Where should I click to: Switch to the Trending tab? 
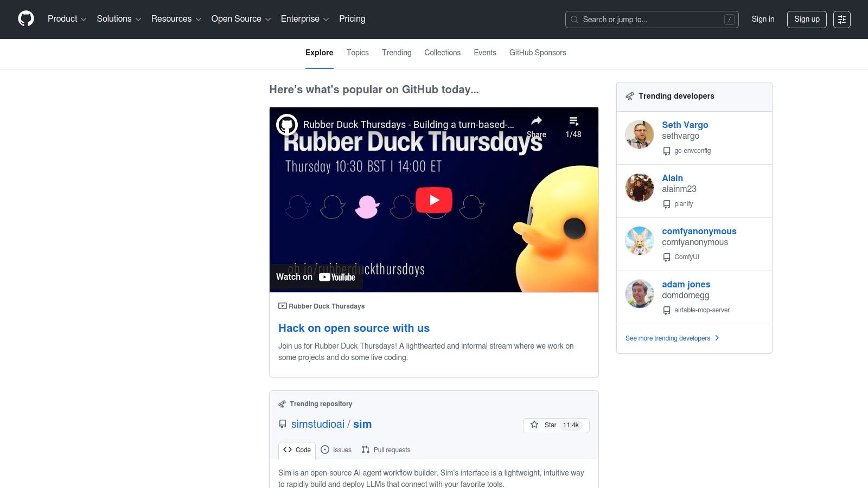397,53
